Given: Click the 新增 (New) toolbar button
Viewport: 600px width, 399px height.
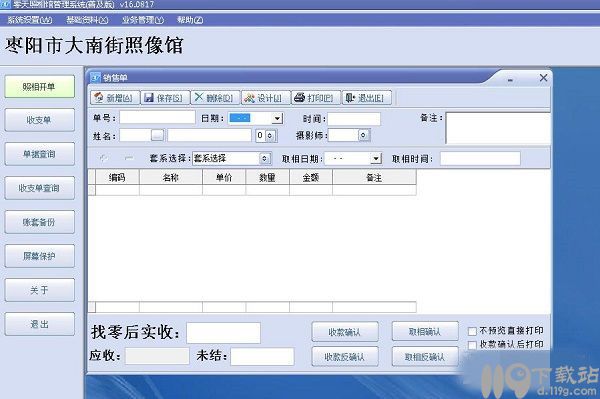Looking at the screenshot, I should pos(115,98).
